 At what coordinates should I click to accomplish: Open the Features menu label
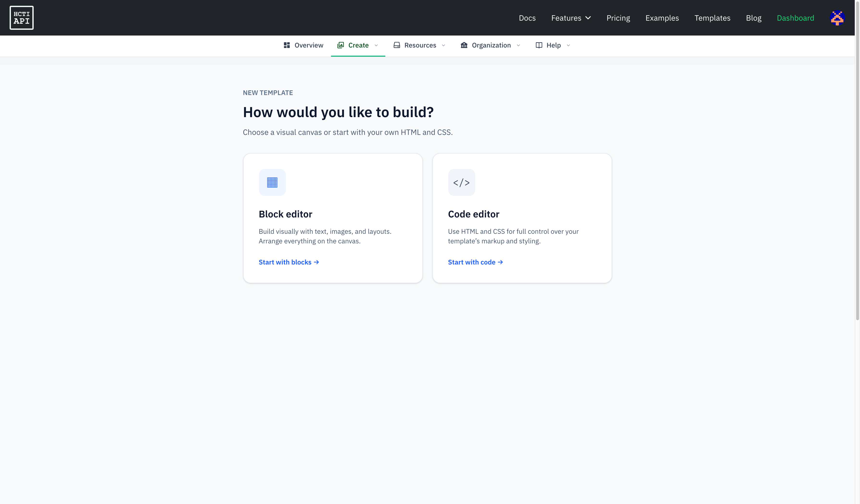click(x=566, y=18)
